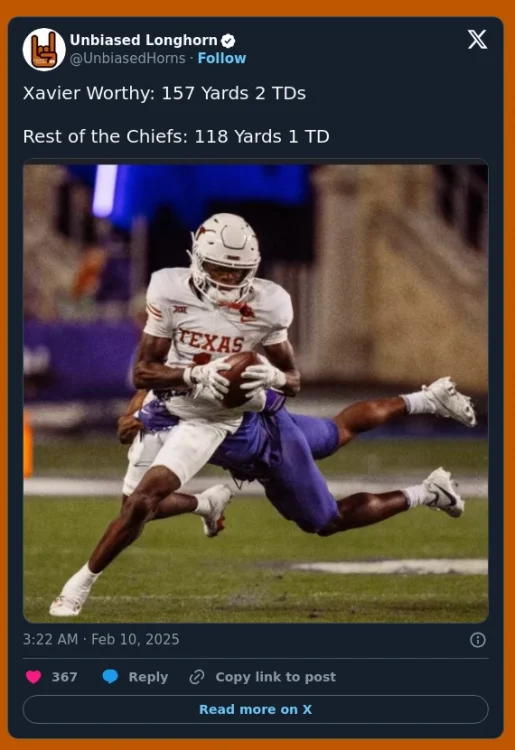Click the Feb 10, 2025 date text
The height and width of the screenshot is (750, 515).
[135, 640]
